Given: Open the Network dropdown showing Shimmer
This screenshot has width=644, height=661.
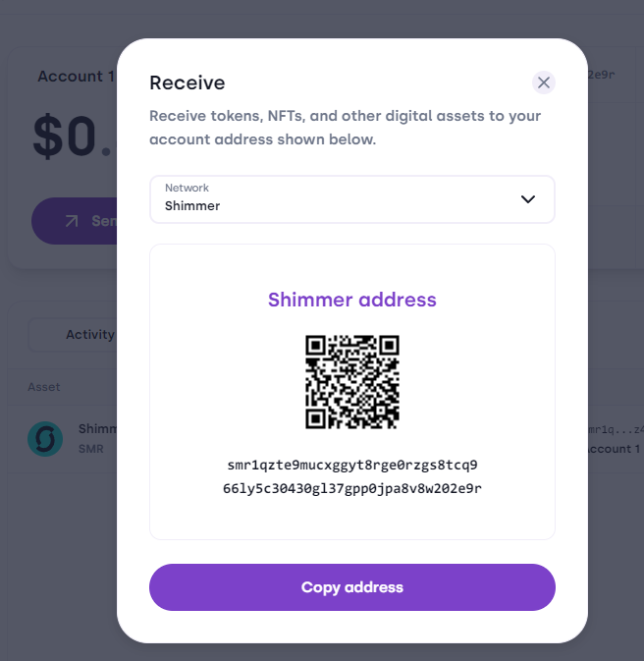Looking at the screenshot, I should pos(351,199).
